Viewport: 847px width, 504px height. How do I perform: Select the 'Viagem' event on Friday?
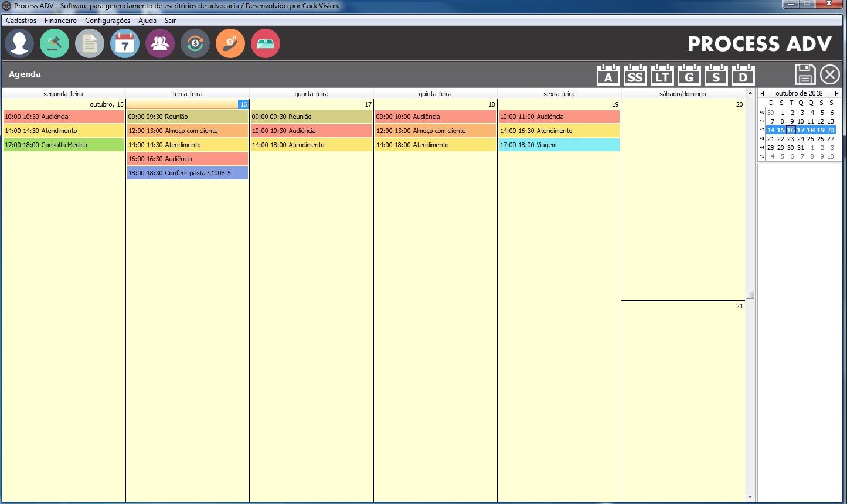pos(559,145)
